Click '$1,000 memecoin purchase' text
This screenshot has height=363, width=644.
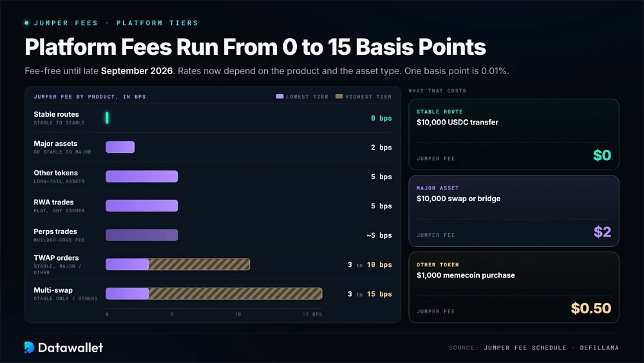pyautogui.click(x=466, y=275)
